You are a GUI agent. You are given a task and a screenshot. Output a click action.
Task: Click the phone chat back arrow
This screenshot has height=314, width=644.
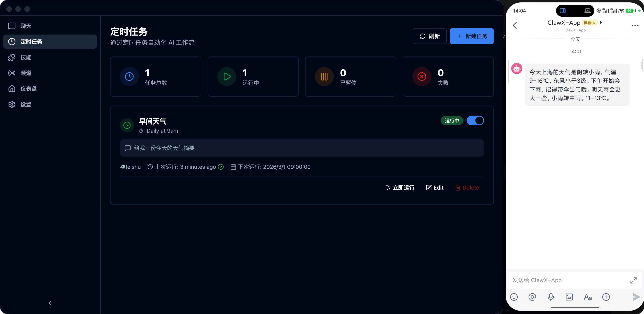pos(515,26)
